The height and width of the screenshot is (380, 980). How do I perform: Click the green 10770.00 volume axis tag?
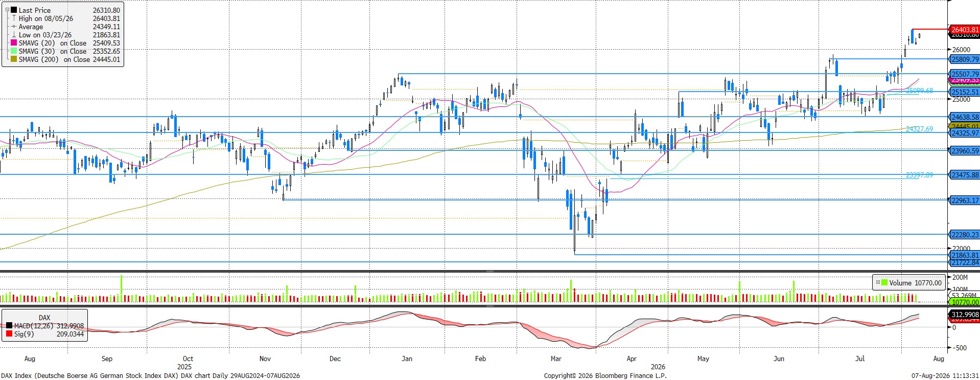click(x=964, y=302)
